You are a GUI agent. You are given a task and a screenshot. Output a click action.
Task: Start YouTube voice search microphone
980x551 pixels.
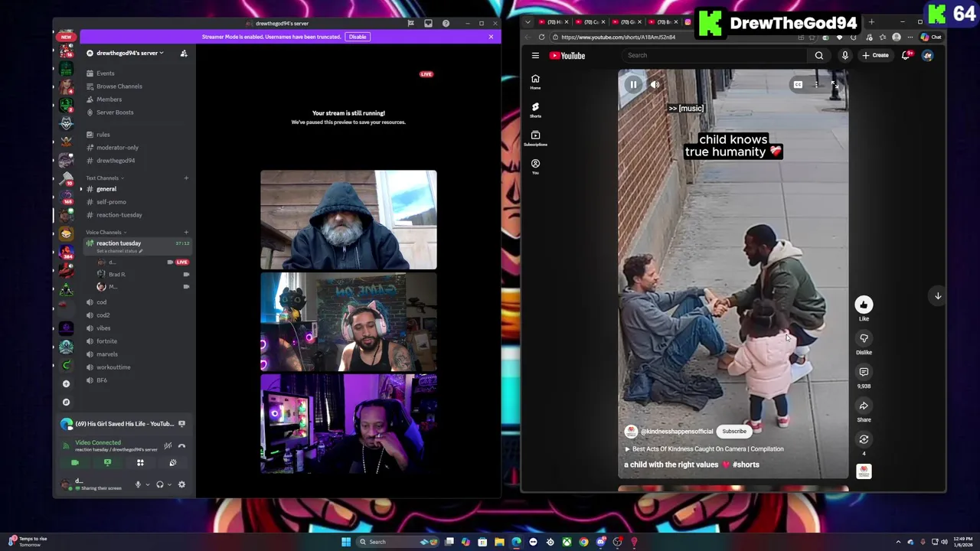click(x=844, y=55)
